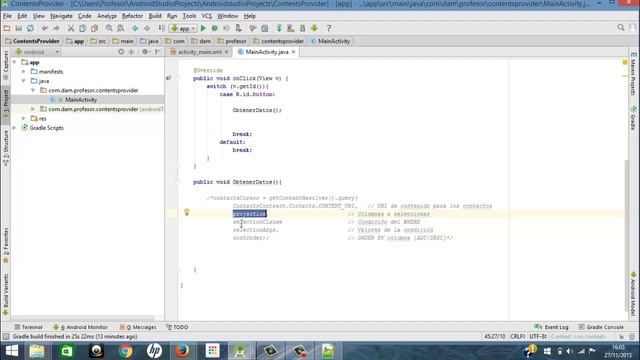Viewport: 640px width, 360px height.
Task: Close the MainActivity.java tab
Action: click(x=293, y=52)
